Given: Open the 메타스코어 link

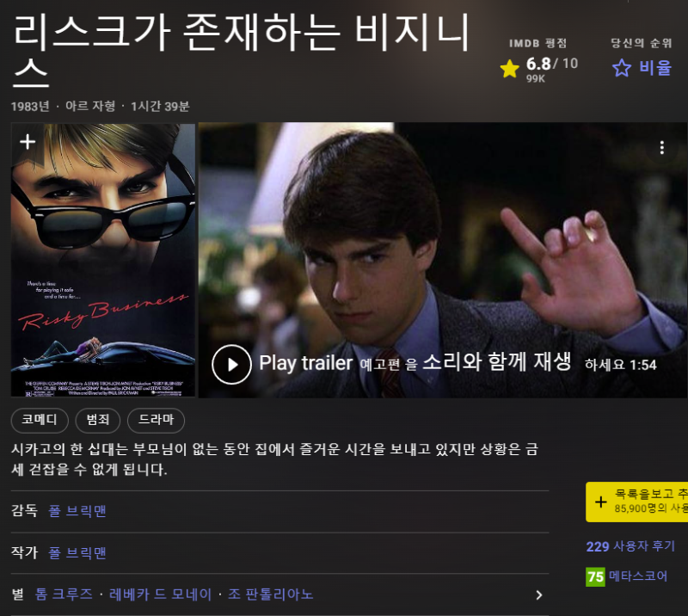Looking at the screenshot, I should (x=638, y=576).
